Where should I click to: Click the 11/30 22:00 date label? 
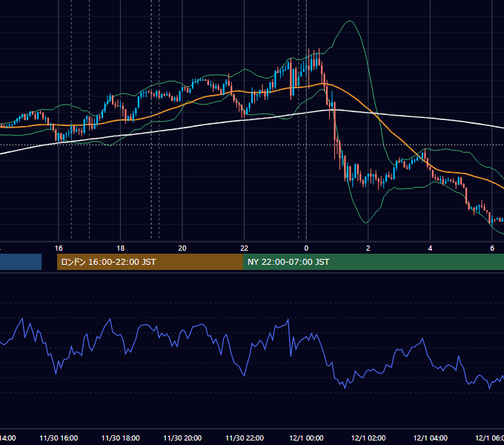245,438
